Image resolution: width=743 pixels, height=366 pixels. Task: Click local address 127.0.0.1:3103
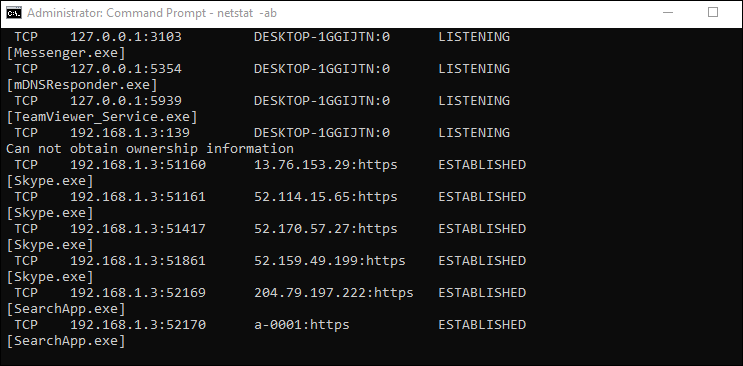click(x=126, y=37)
